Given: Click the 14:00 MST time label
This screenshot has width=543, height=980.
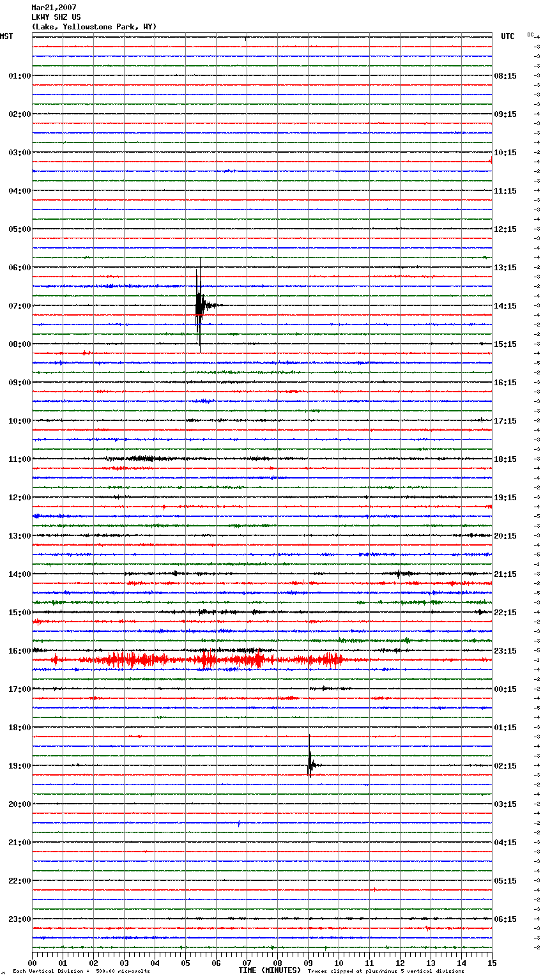Looking at the screenshot, I should point(20,574).
